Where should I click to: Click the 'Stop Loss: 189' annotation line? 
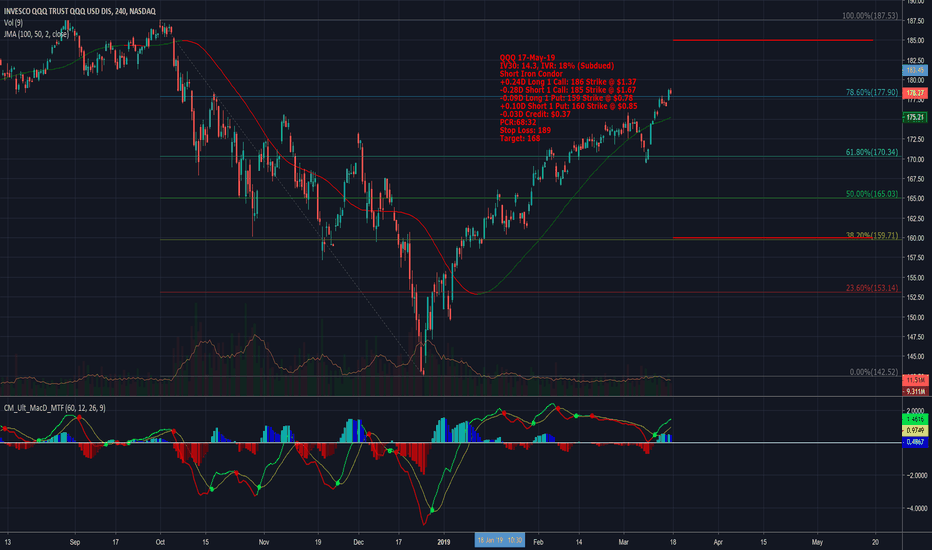tap(525, 130)
